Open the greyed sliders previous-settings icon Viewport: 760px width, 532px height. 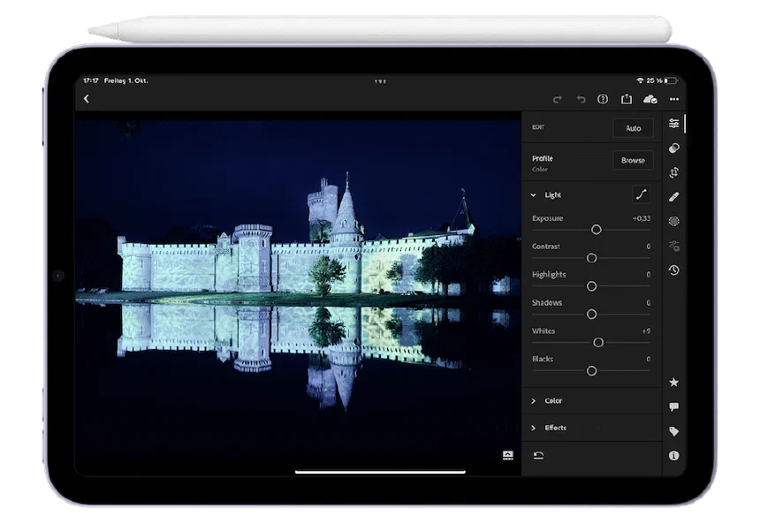point(673,246)
